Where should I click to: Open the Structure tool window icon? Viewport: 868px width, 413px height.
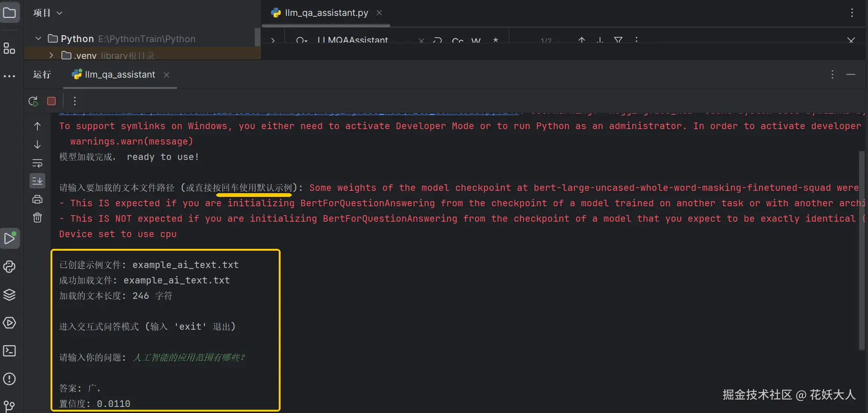pos(9,48)
